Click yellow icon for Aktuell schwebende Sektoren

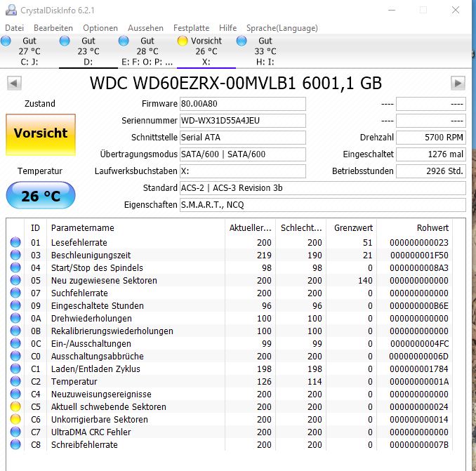pos(15,406)
